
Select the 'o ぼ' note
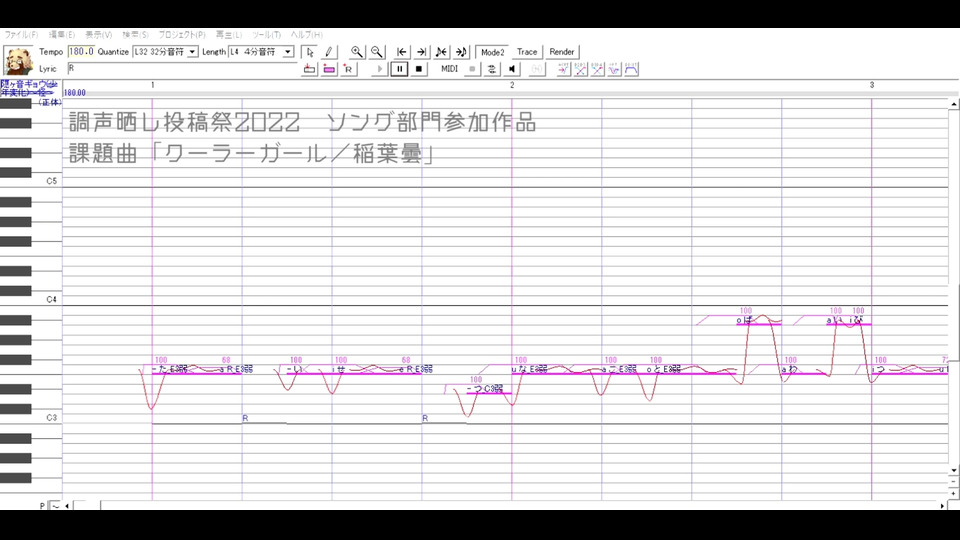click(759, 320)
